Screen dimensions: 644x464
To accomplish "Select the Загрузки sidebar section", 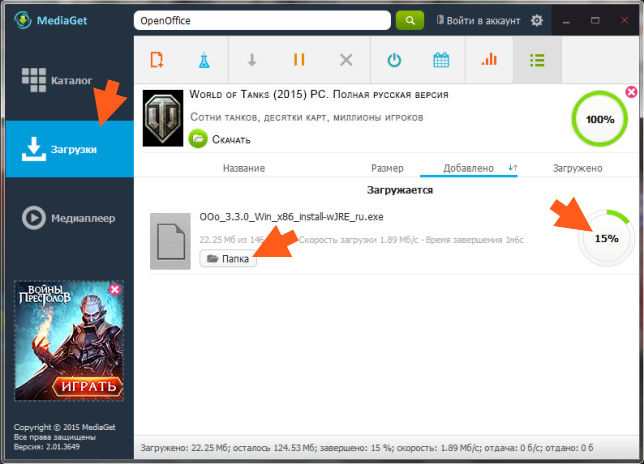I will click(x=70, y=149).
